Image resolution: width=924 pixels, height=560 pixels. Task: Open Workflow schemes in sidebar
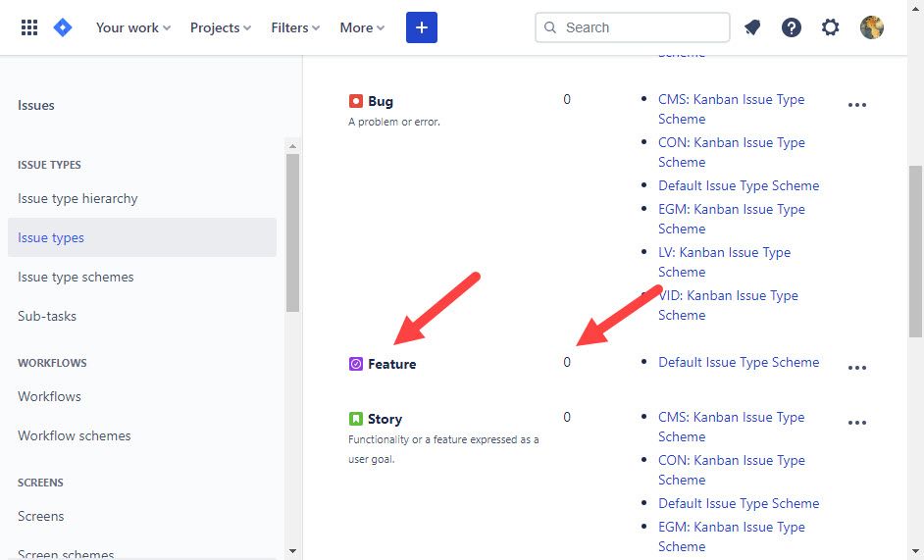(x=74, y=435)
